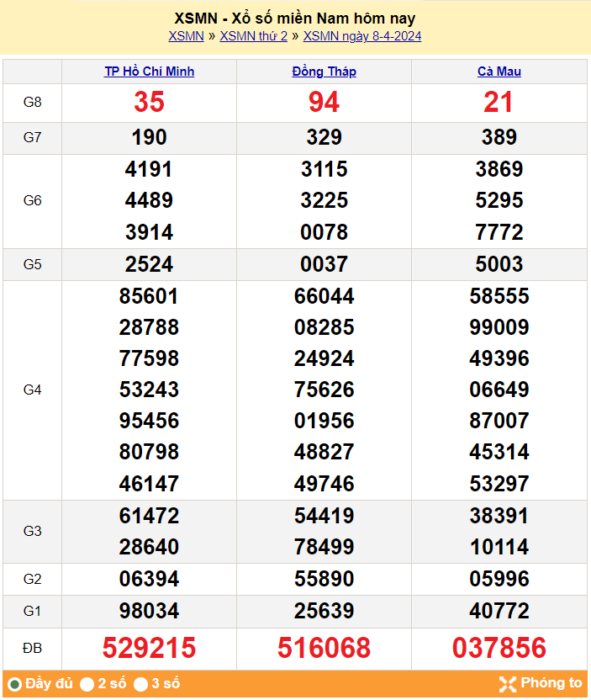Open the Cà Mau province link
The width and height of the screenshot is (591, 700).
coord(499,72)
